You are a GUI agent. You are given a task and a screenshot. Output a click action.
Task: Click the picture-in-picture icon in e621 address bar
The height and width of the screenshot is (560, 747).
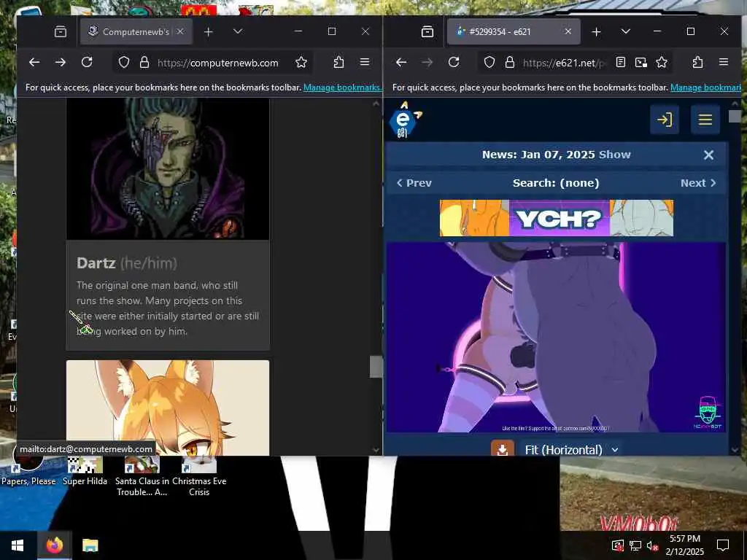641,63
